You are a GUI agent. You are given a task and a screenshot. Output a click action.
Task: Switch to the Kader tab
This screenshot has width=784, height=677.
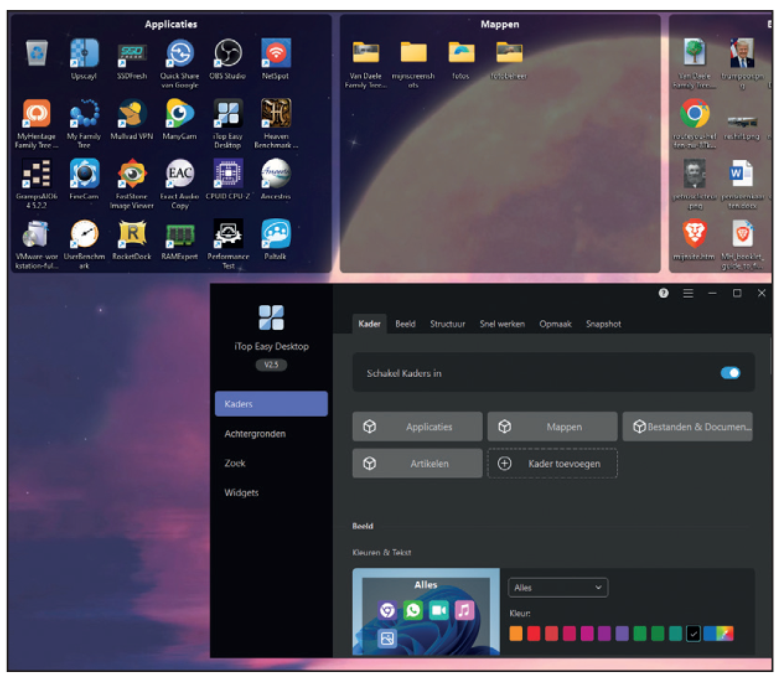(369, 324)
